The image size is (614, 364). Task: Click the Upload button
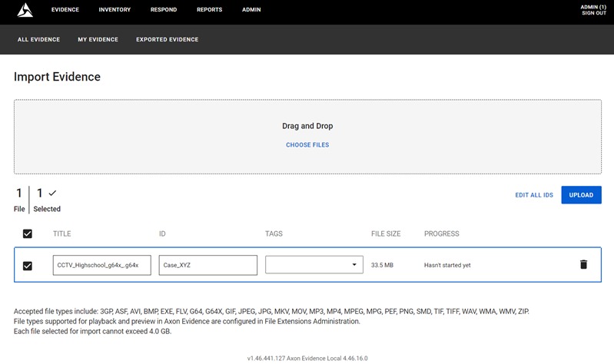581,195
